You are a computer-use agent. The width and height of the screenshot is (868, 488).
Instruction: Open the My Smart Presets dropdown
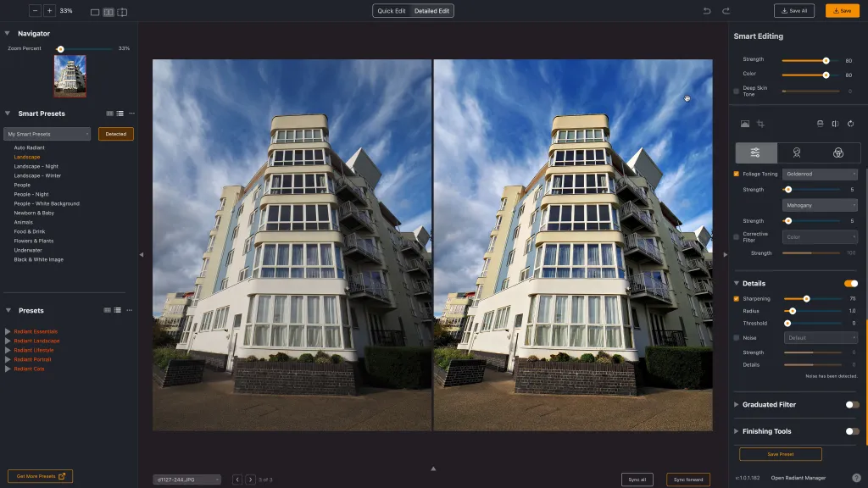[47, 134]
